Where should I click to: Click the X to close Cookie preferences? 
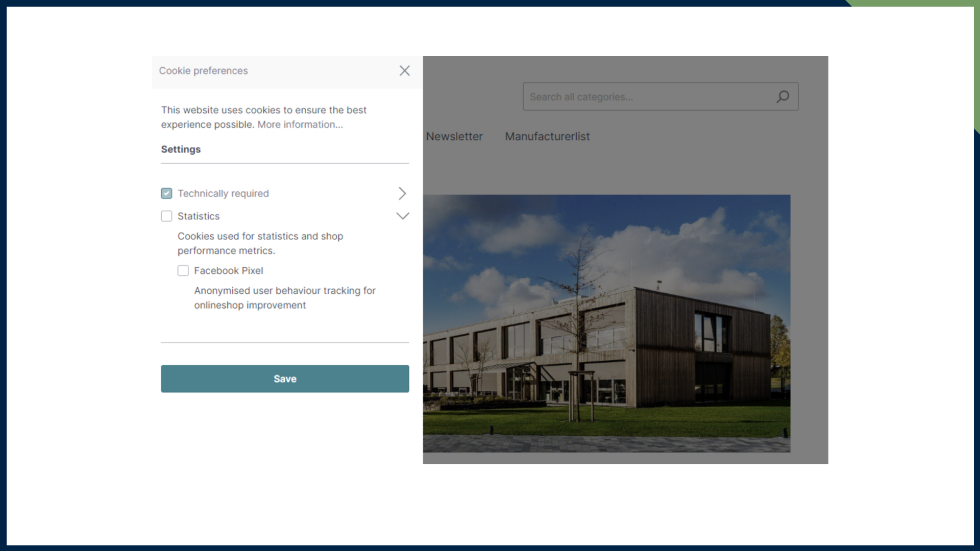coord(404,70)
